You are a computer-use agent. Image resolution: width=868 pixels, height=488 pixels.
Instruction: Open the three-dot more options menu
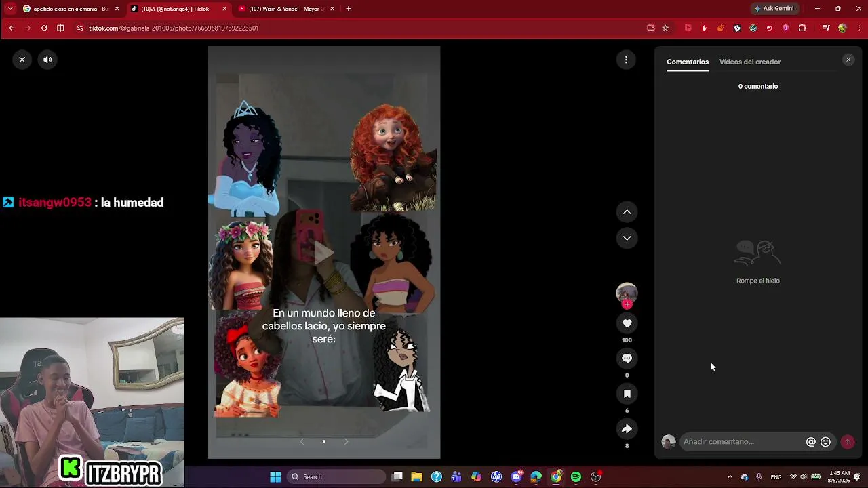tap(626, 60)
